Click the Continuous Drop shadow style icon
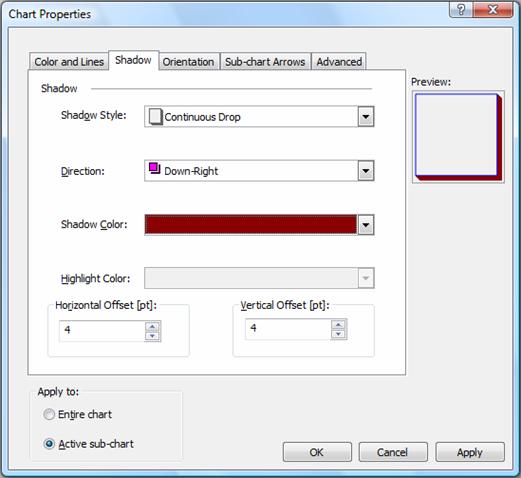This screenshot has height=478, width=521. (x=155, y=117)
